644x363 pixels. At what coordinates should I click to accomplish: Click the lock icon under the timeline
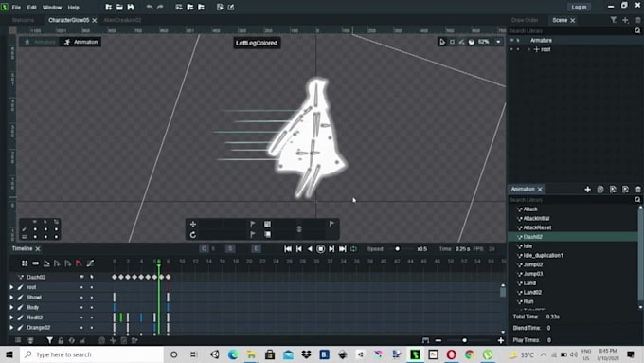[61, 340]
